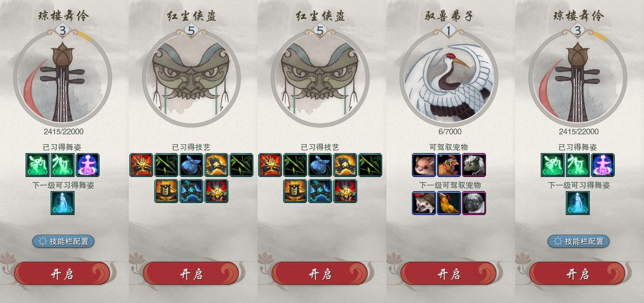Click 开启 under the 驭兽弟子 card
This screenshot has height=303, width=644.
448,274
